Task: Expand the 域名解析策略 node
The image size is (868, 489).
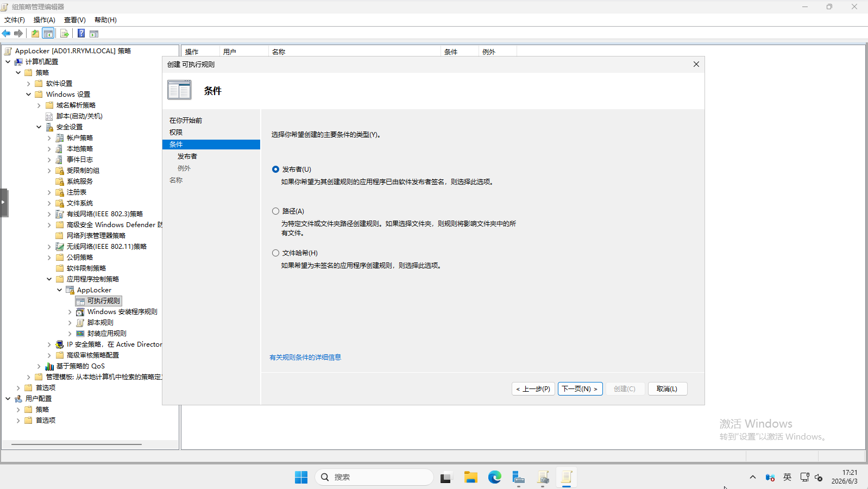Action: tap(39, 105)
